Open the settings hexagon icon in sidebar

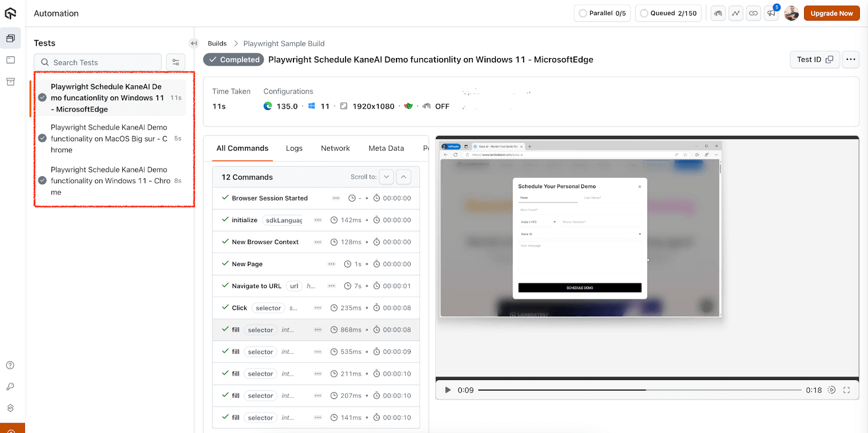point(10,408)
